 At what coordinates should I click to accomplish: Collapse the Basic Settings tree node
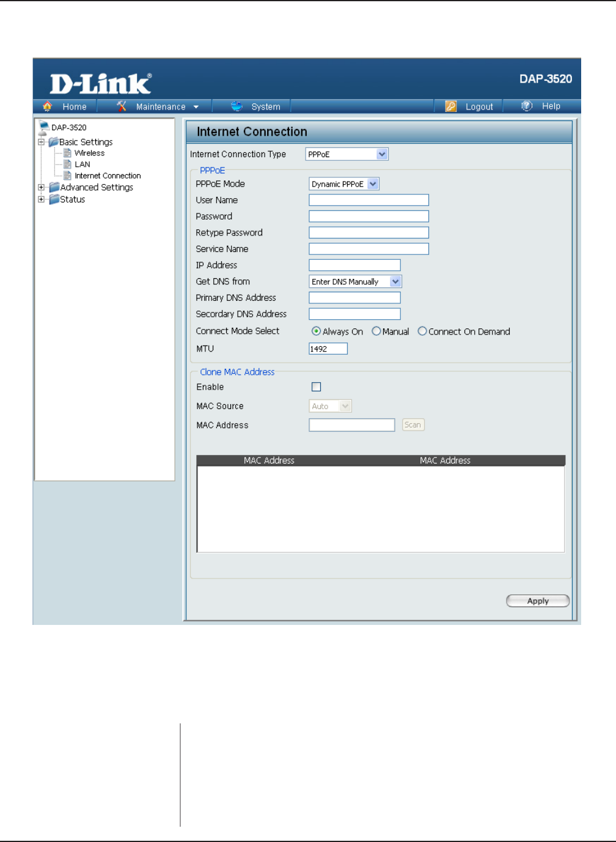coord(41,142)
